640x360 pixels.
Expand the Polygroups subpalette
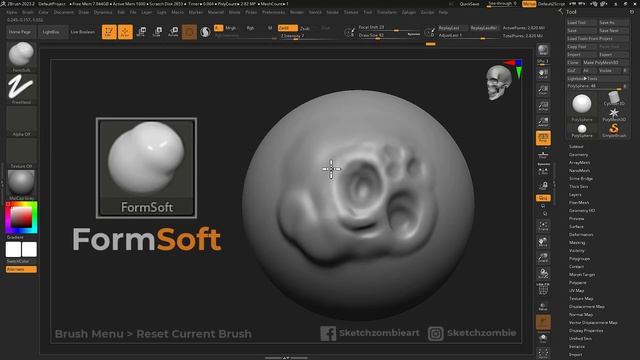click(x=580, y=259)
